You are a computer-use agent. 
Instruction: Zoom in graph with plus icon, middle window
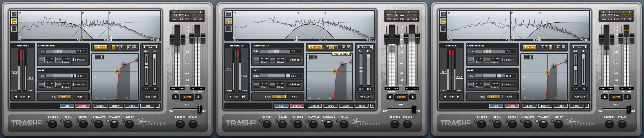tap(316, 57)
